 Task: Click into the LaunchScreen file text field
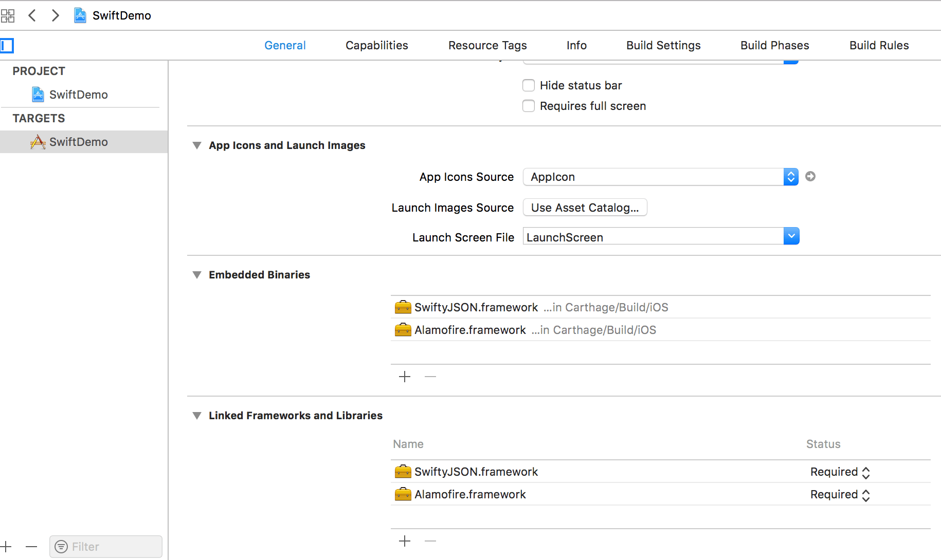(x=654, y=236)
